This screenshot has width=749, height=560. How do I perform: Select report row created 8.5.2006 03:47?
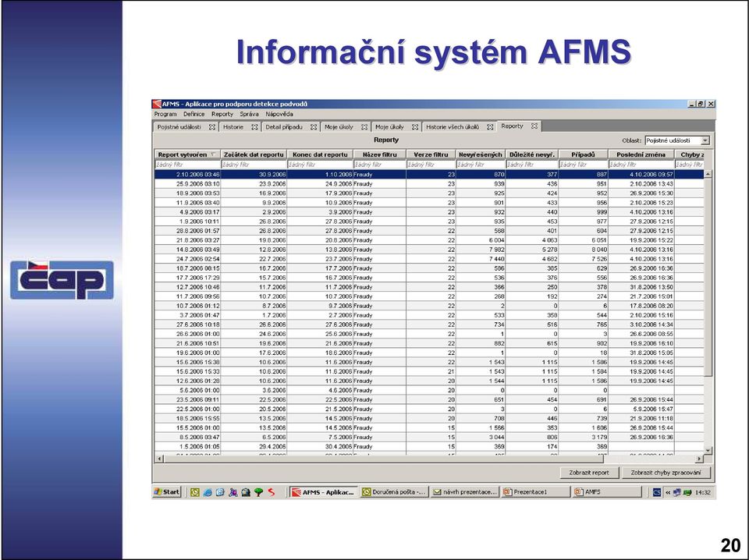(x=429, y=438)
